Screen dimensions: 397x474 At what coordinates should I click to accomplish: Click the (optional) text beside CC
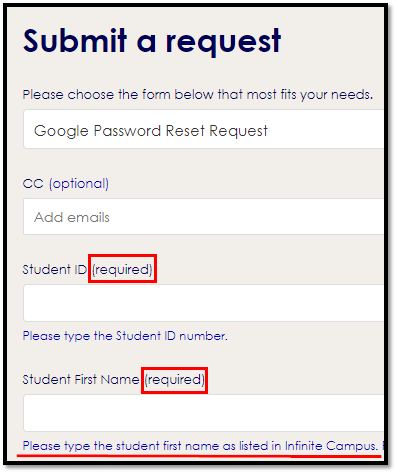click(79, 184)
